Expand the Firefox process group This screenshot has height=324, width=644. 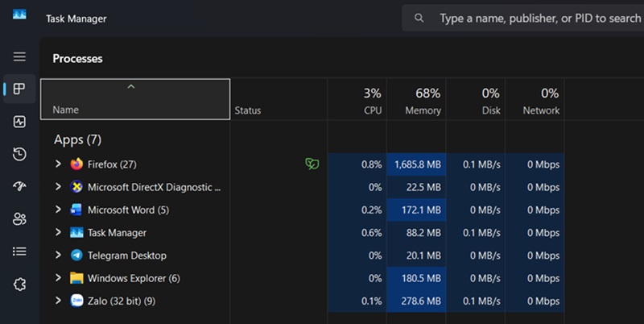coord(58,164)
